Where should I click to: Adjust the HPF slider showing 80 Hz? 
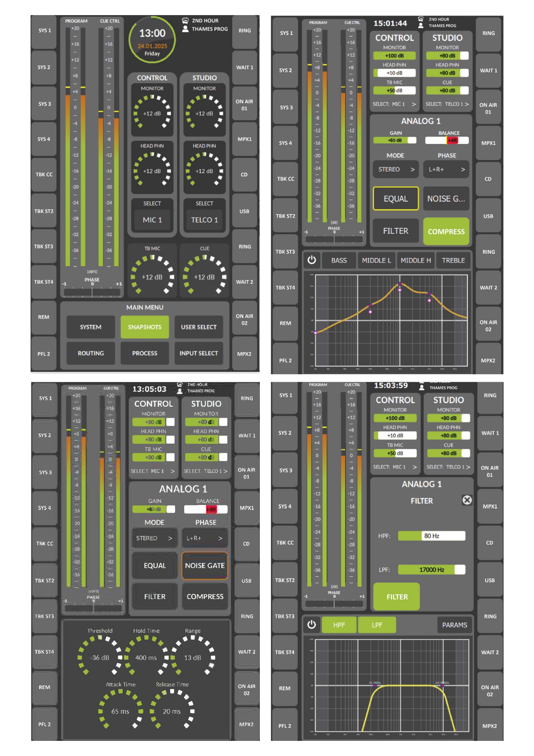click(x=432, y=536)
